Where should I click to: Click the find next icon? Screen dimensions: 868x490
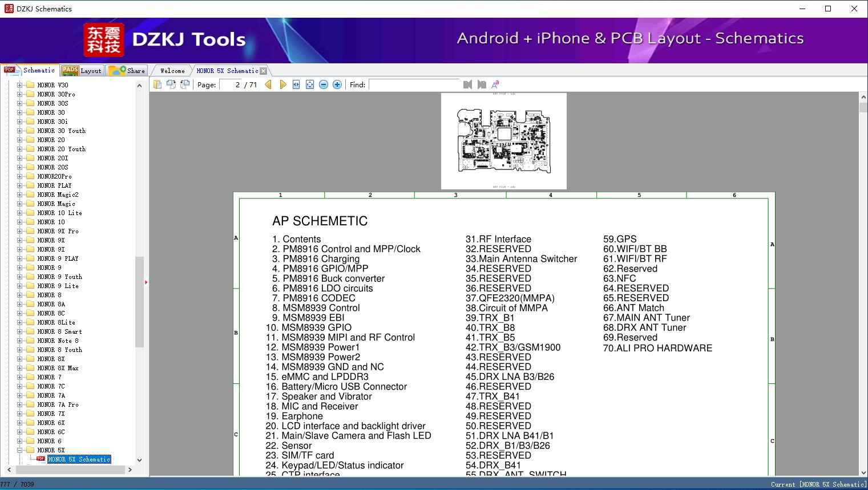tap(482, 84)
